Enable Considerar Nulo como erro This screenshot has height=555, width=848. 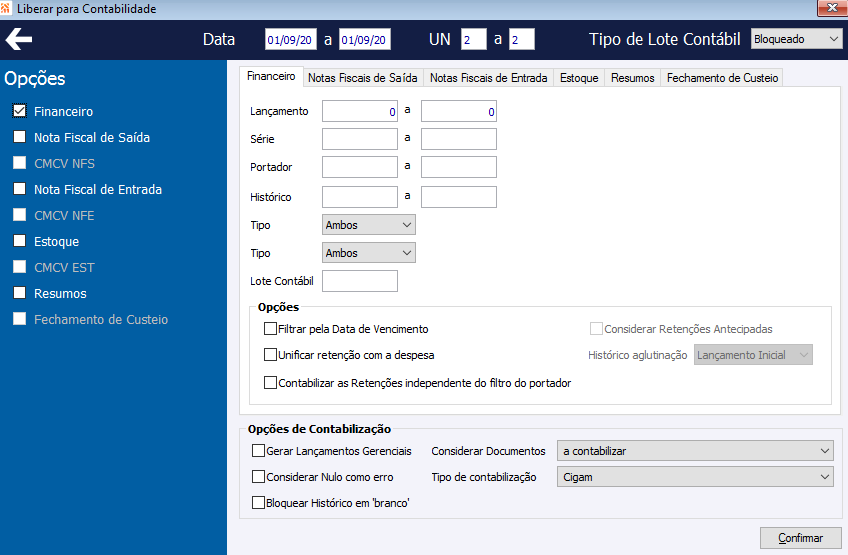pos(258,477)
